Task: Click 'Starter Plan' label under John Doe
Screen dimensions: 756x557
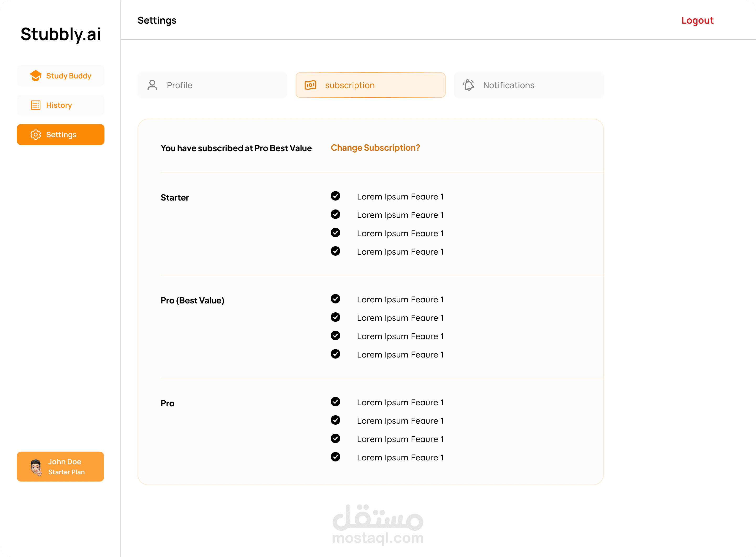Action: pos(66,472)
